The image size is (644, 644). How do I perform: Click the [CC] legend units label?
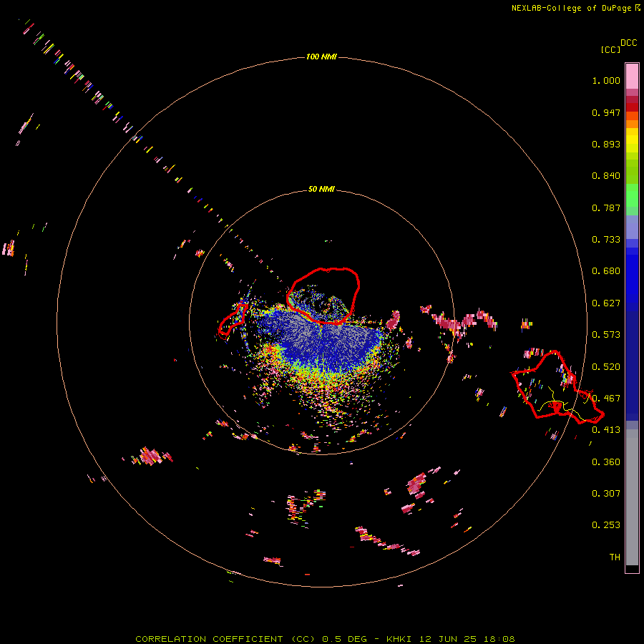tap(610, 49)
